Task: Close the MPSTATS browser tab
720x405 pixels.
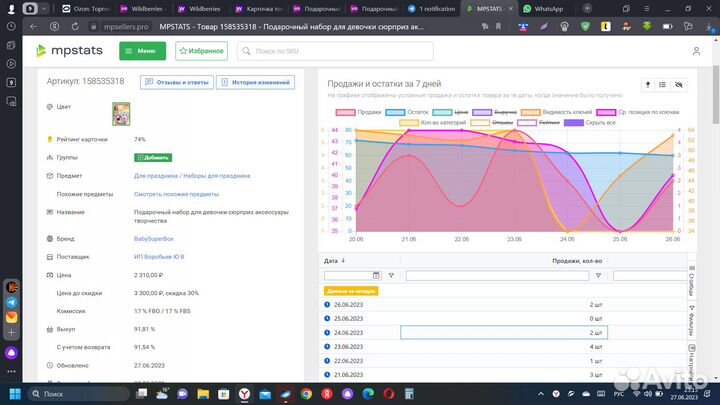Action: tap(511, 9)
